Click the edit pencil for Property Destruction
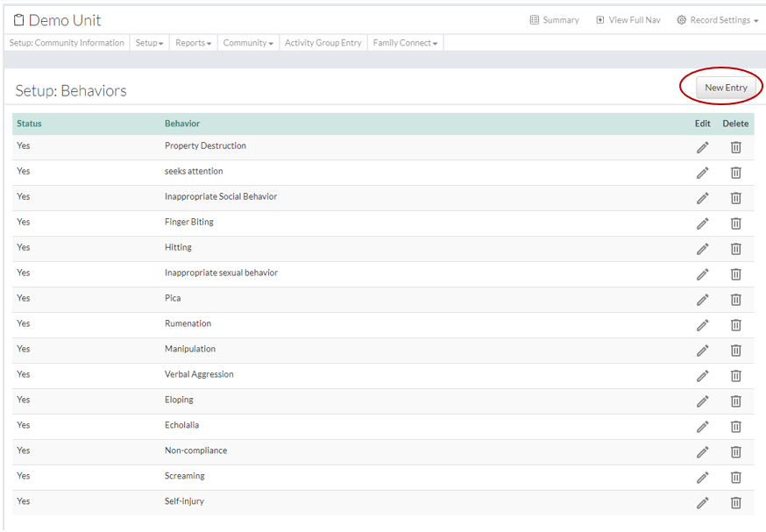766x532 pixels. [702, 147]
